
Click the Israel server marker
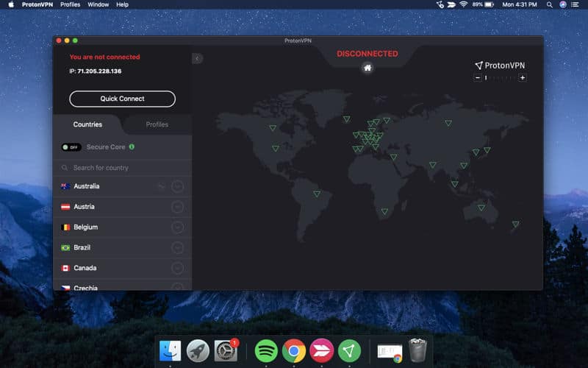click(393, 157)
